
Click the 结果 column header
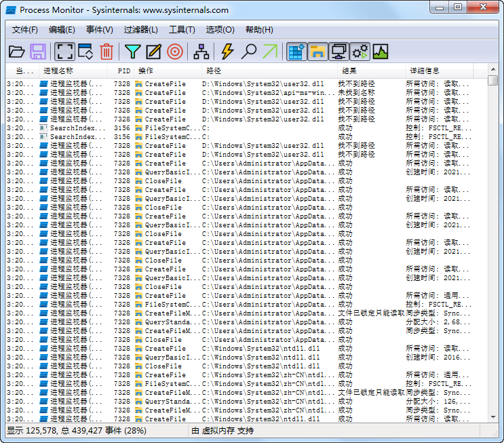click(x=349, y=71)
